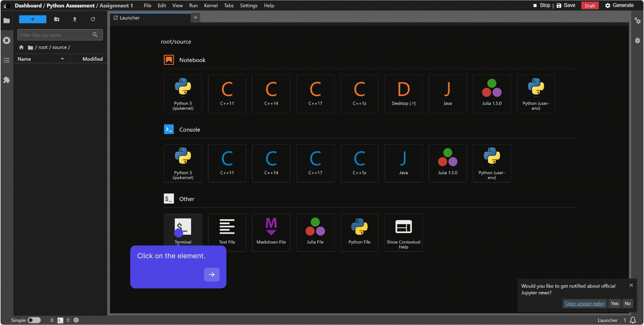644x325 pixels.
Task: Launch the Desktop notebook tile
Action: coord(403,94)
